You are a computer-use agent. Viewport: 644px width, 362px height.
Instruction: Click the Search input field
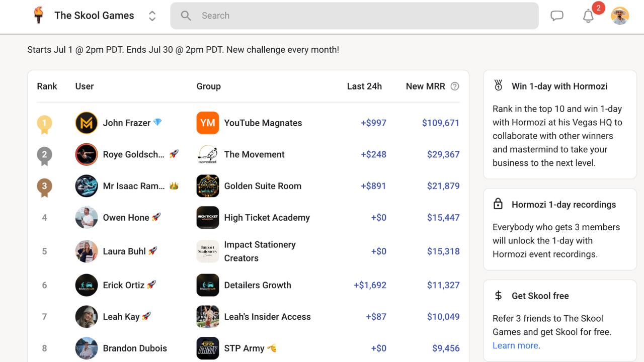(354, 16)
